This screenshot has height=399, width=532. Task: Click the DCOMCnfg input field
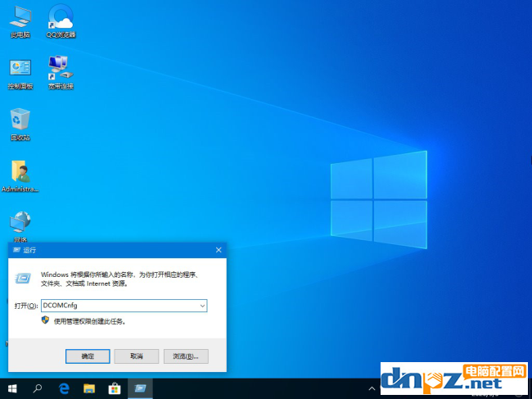tap(124, 306)
